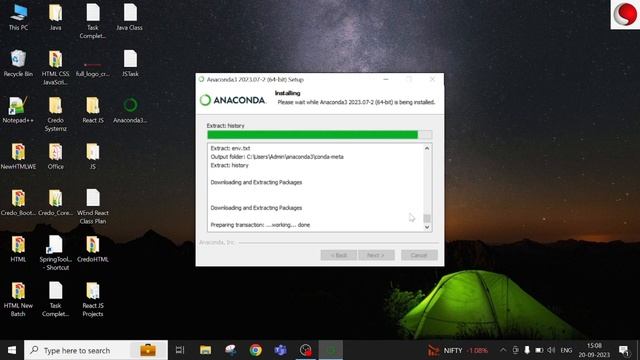Switch to the Anaconda setup taskbar item
This screenshot has width=640, height=360.
(331, 350)
